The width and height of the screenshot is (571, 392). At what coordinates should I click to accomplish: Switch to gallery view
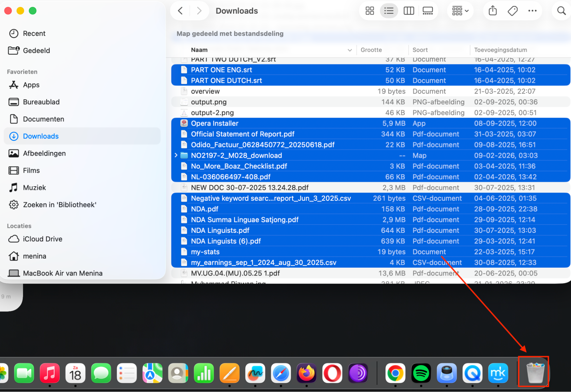pyautogui.click(x=427, y=11)
